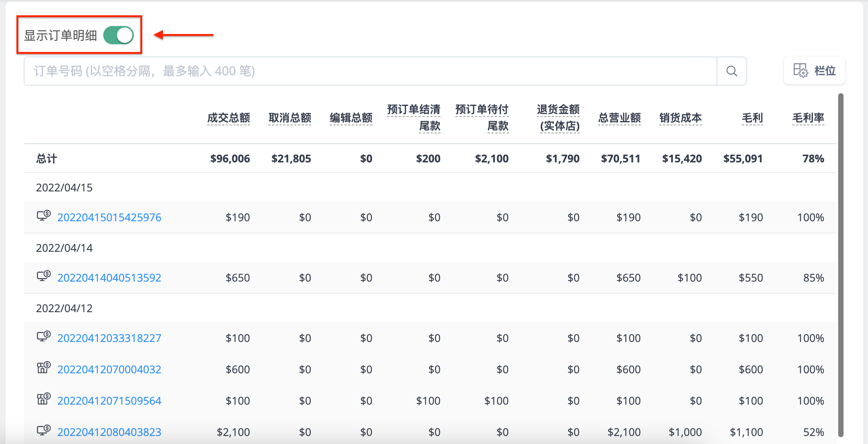The height and width of the screenshot is (444, 868).
Task: Open the 栏位 column settings button
Action: point(814,71)
